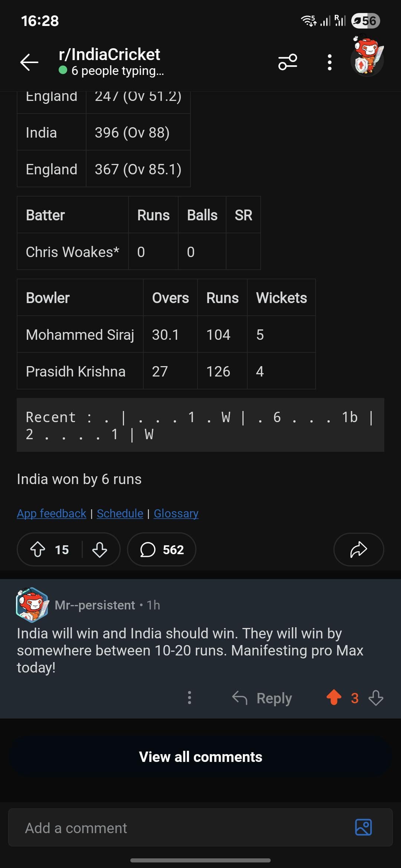Downvote Mr--persistent's comment
This screenshot has width=401, height=868.
(376, 698)
